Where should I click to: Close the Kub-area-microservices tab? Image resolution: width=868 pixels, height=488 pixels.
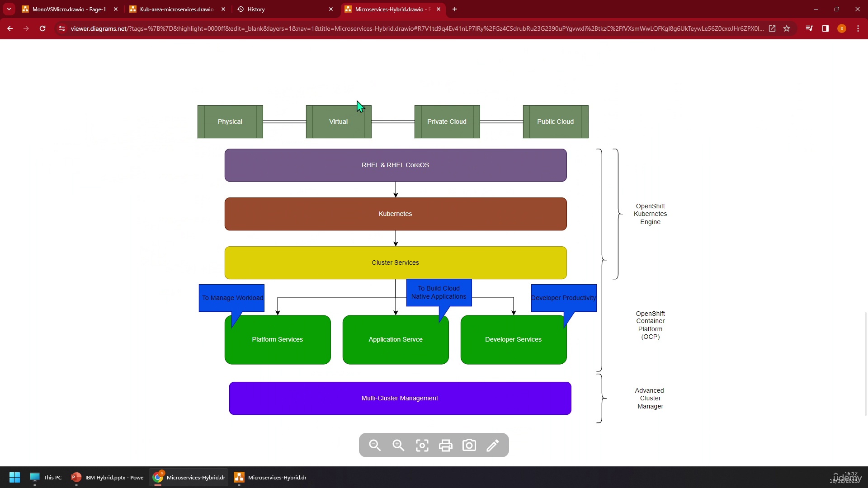coord(223,9)
